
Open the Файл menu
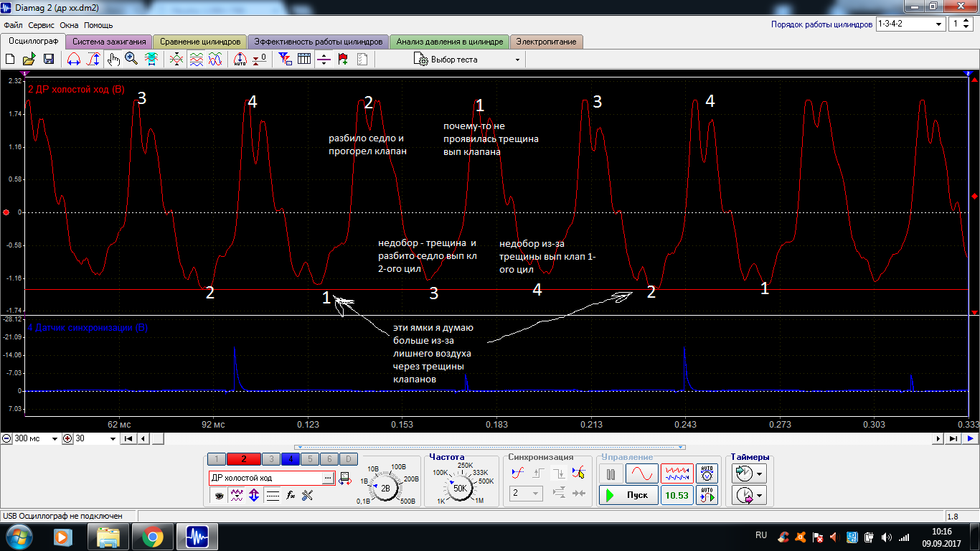point(13,24)
